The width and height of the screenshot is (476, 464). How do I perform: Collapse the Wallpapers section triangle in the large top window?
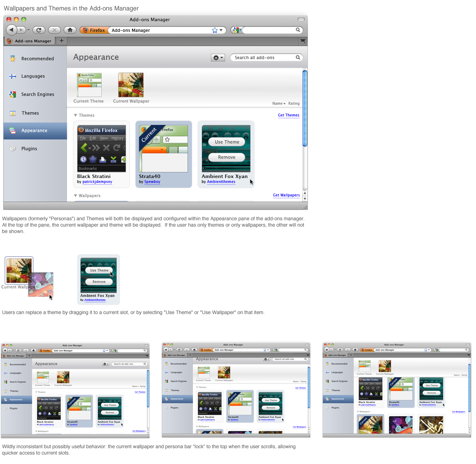click(x=75, y=196)
